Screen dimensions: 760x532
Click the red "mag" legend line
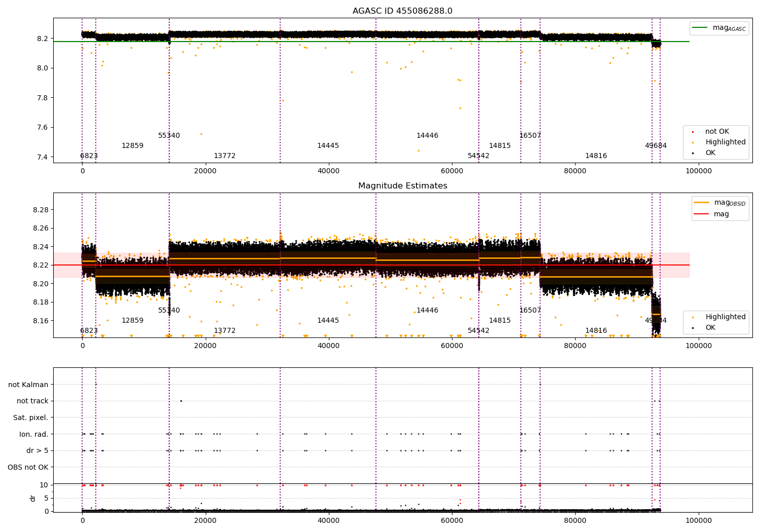coord(702,214)
